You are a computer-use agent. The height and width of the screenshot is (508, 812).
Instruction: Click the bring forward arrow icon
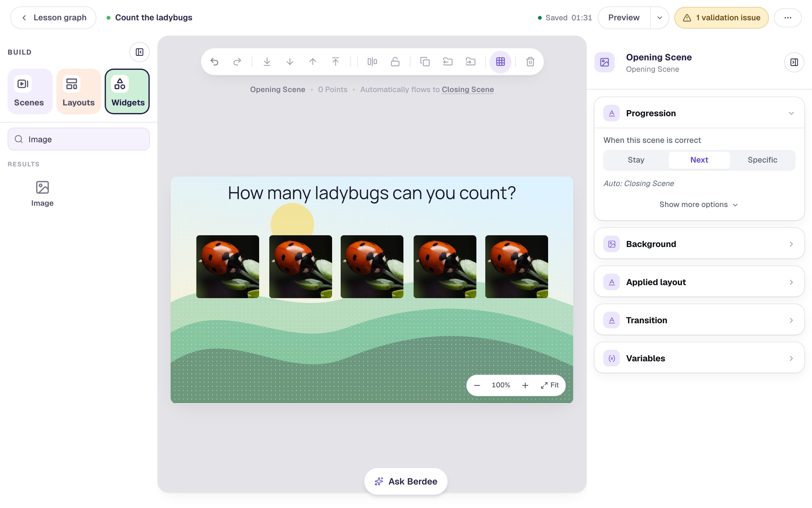click(313, 62)
